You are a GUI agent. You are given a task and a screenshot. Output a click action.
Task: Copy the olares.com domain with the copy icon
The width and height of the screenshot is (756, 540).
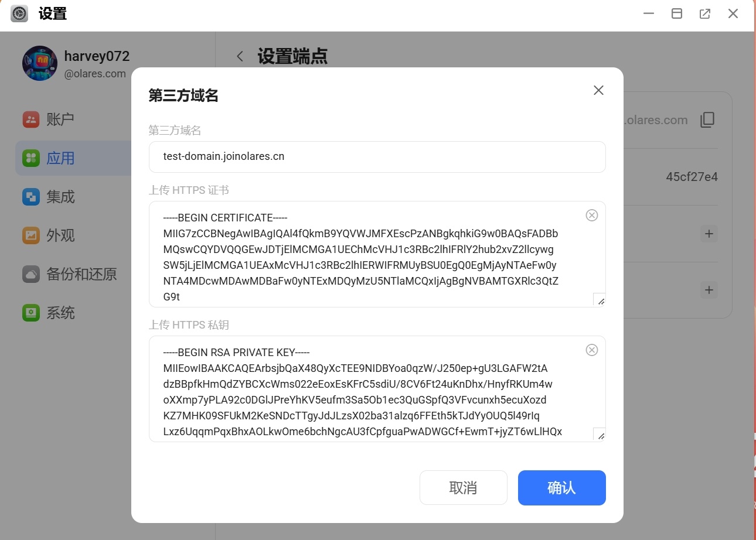pyautogui.click(x=707, y=119)
